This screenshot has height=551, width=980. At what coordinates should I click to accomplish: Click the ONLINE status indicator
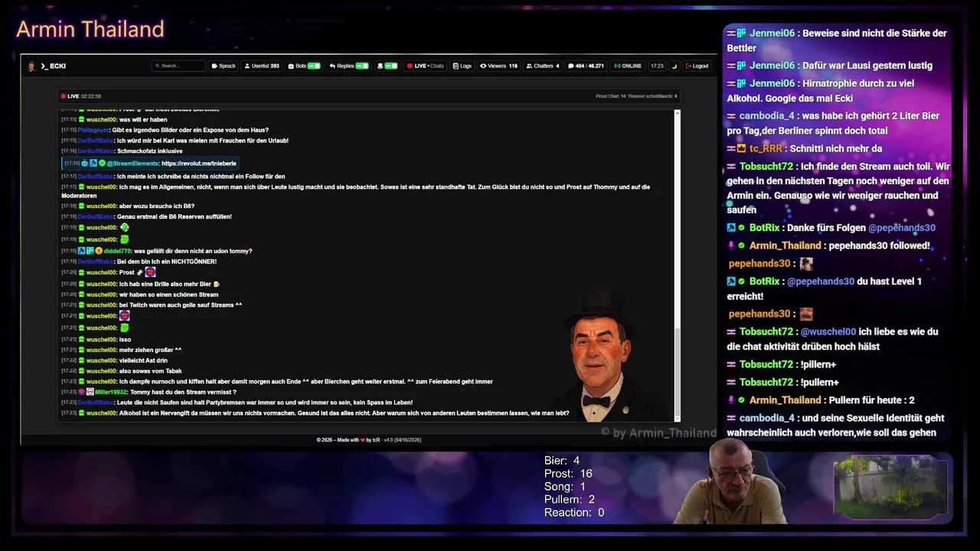pos(628,66)
